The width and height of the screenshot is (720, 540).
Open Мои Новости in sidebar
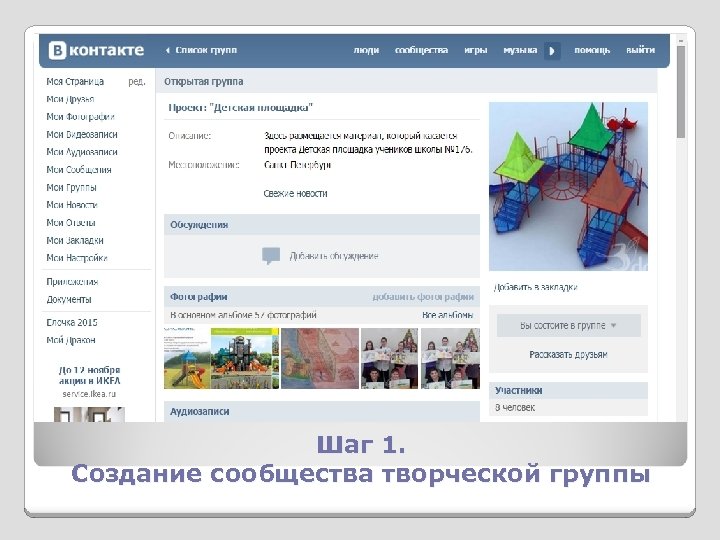pyautogui.click(x=72, y=205)
